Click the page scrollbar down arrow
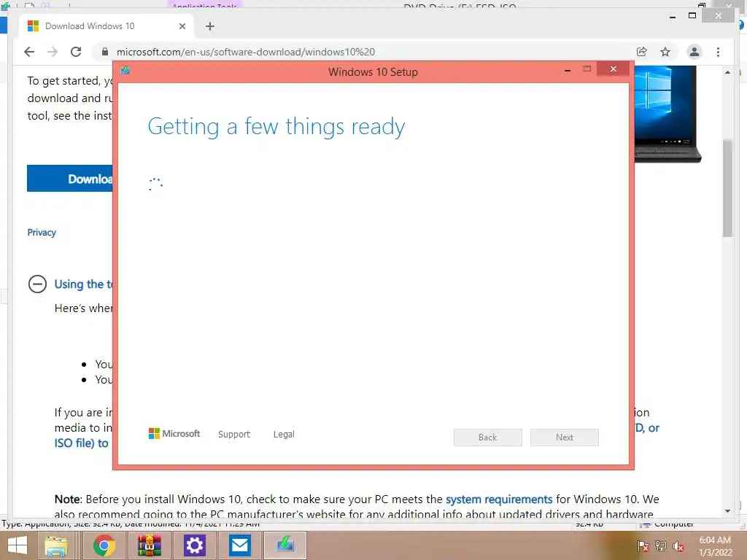This screenshot has height=560, width=747. (727, 511)
